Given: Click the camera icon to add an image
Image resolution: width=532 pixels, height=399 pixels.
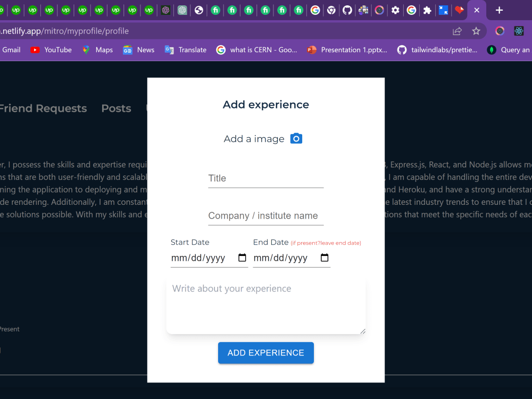Looking at the screenshot, I should pos(296,138).
